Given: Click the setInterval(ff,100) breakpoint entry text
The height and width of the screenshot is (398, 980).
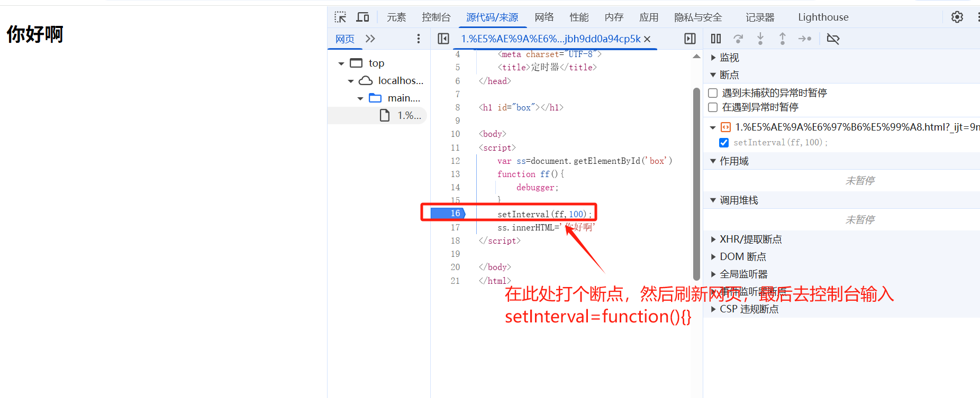Looking at the screenshot, I should pos(781,143).
